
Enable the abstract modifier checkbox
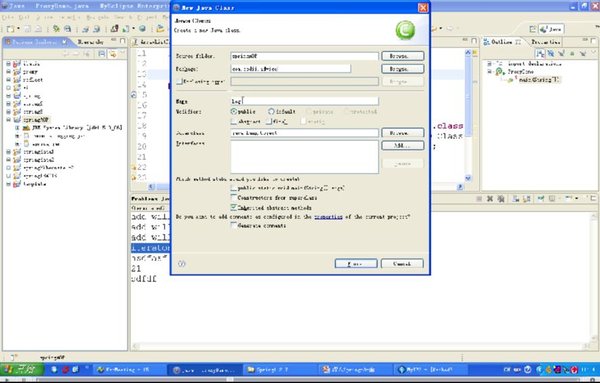(234, 122)
